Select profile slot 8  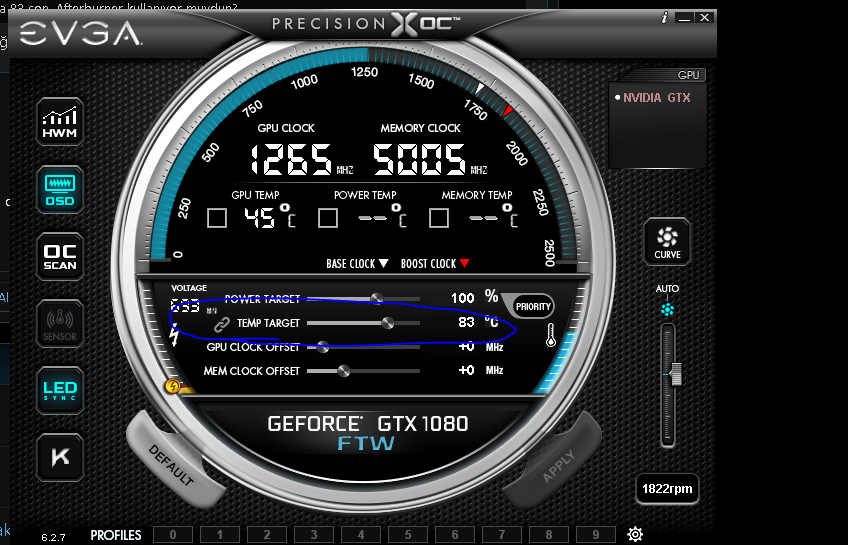tap(549, 535)
